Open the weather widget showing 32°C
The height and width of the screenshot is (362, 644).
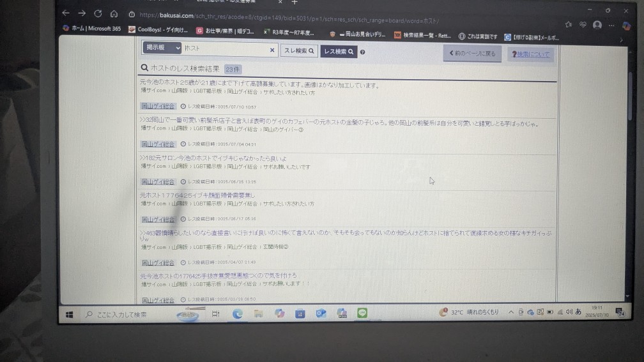pyautogui.click(x=469, y=312)
